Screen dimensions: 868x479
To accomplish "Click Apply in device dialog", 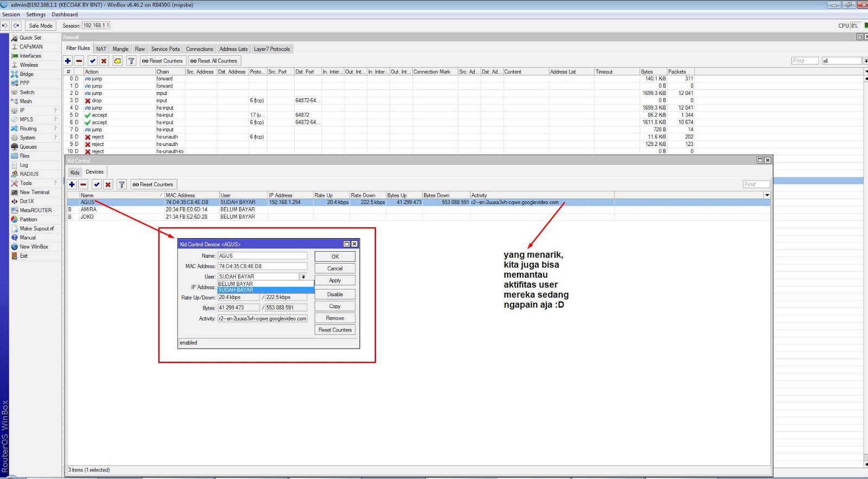I will pyautogui.click(x=335, y=280).
